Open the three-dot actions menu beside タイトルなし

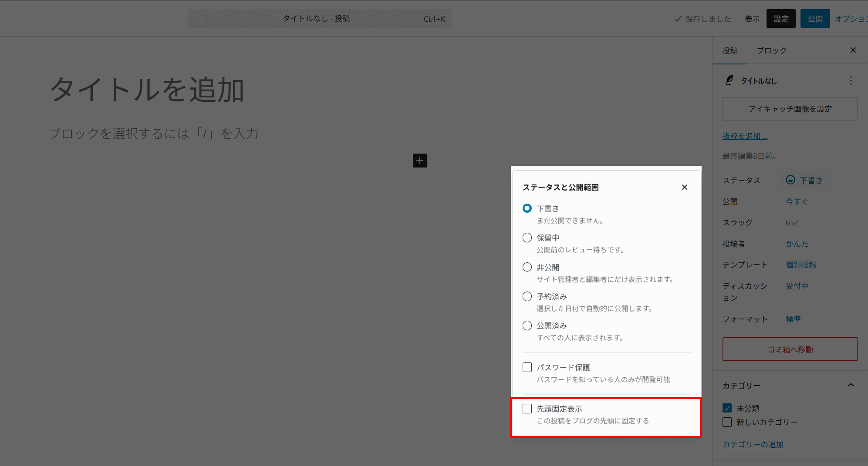pyautogui.click(x=851, y=80)
